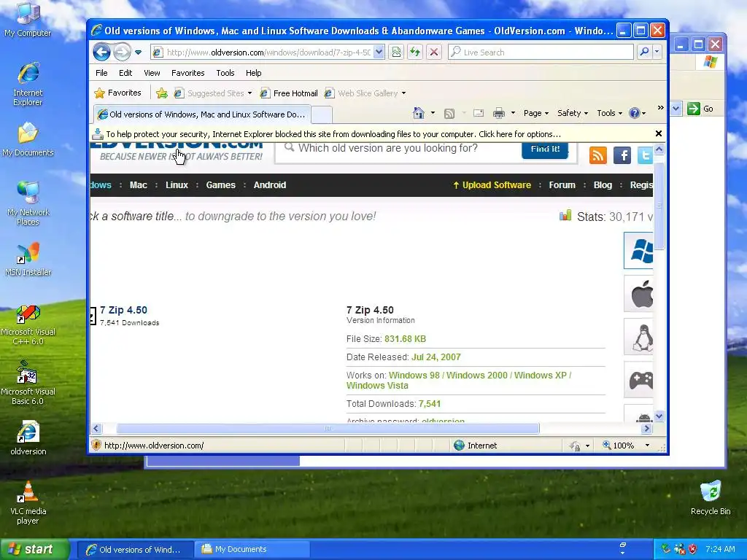Screen dimensions: 747x560
Task: Click the download blocked information bar
Action: pyautogui.click(x=371, y=134)
